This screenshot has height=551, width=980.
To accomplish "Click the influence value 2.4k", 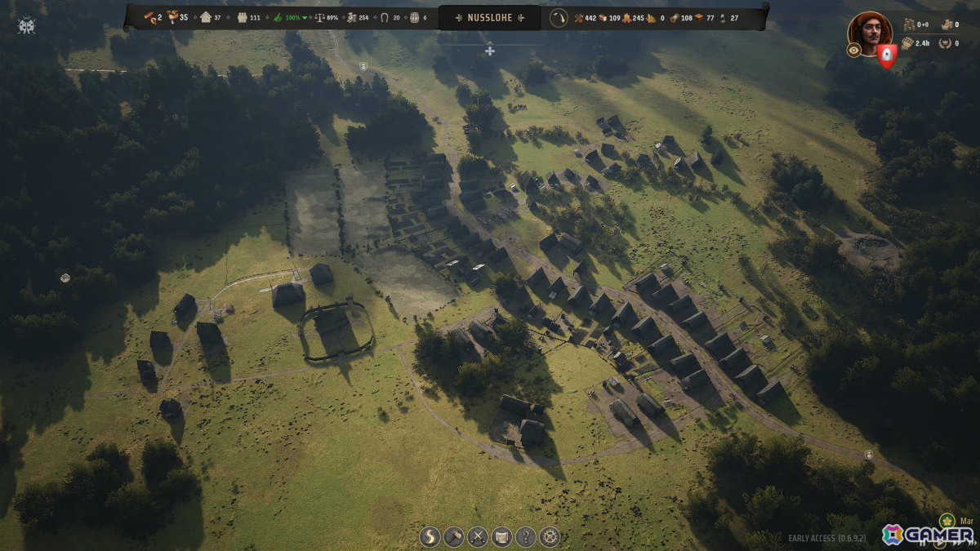I will pos(923,43).
